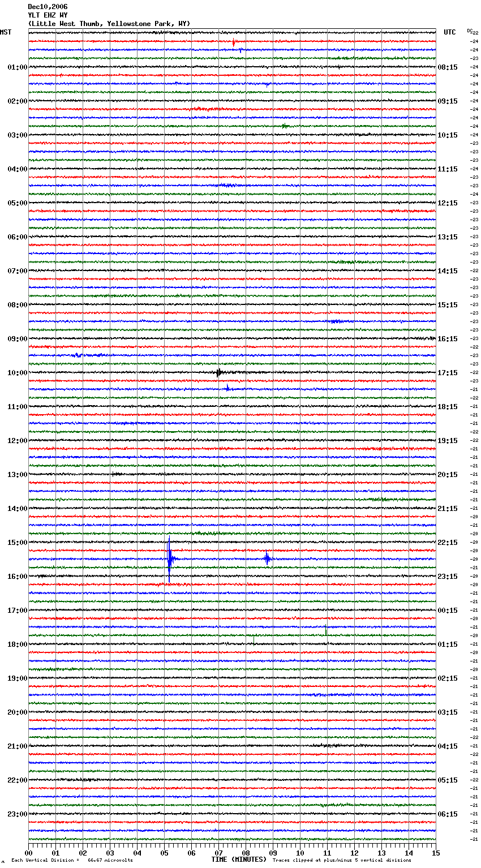Select the 03:00 MST row label
The height and width of the screenshot is (868, 481).
[18, 135]
